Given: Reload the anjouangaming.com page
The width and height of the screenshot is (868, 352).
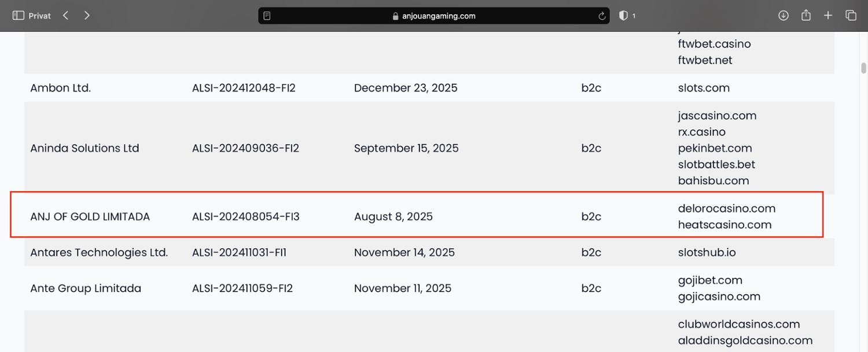Looking at the screenshot, I should 602,16.
